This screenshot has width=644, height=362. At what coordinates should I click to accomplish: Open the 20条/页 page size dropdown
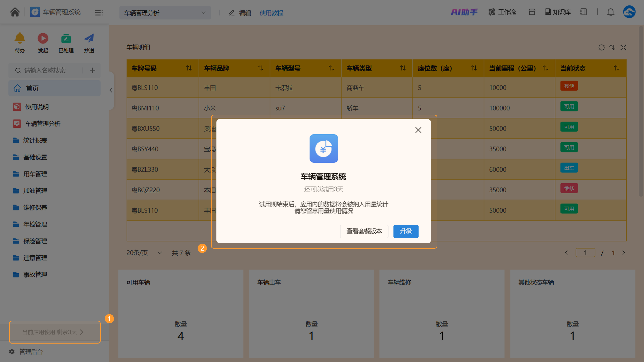[x=144, y=253]
